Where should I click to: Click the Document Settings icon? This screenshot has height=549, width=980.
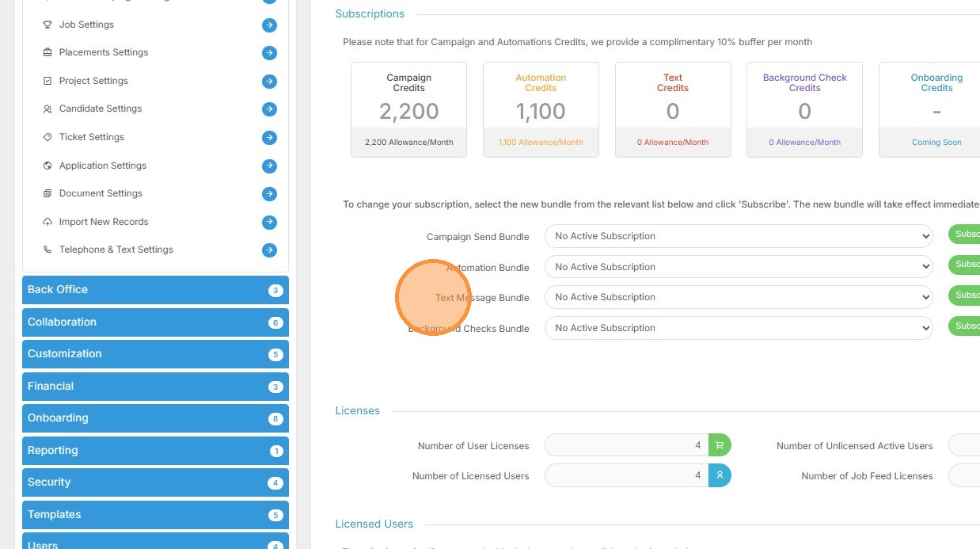[47, 193]
